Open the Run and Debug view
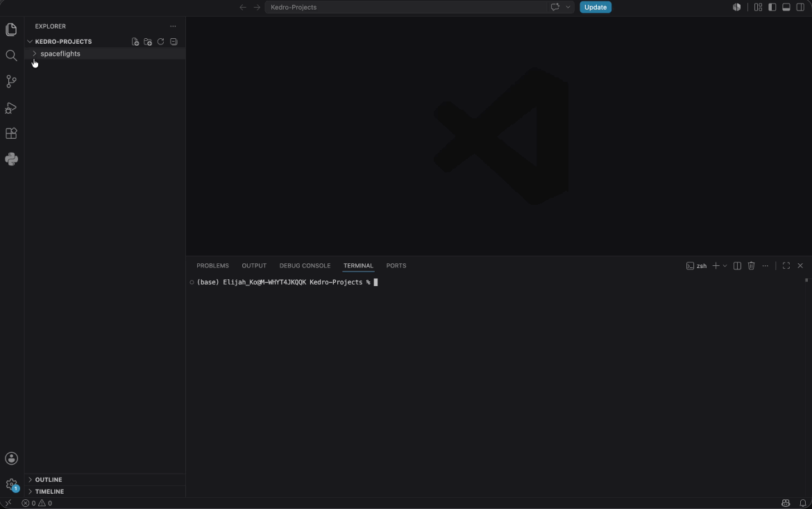Screen dimensions: 812x509 tap(11, 108)
